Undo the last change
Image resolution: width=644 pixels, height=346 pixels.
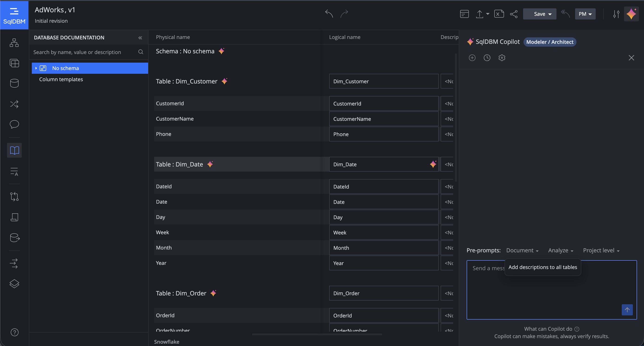pyautogui.click(x=329, y=13)
